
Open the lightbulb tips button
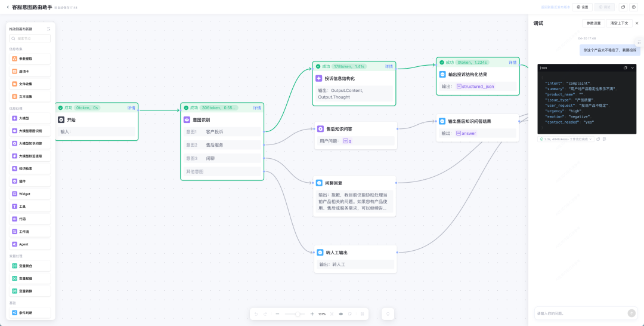(387, 313)
